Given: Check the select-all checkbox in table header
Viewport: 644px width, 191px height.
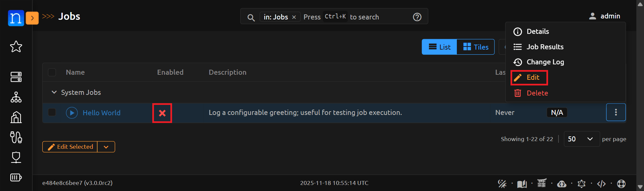Looking at the screenshot, I should [x=52, y=72].
